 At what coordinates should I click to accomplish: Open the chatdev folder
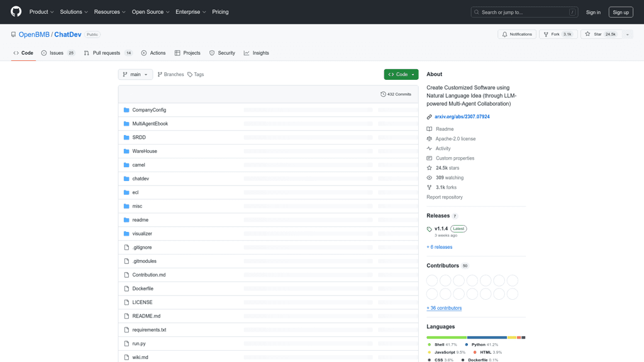(x=140, y=178)
